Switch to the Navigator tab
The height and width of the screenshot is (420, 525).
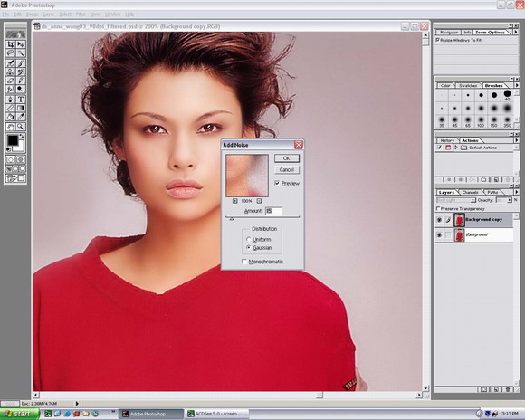point(449,33)
